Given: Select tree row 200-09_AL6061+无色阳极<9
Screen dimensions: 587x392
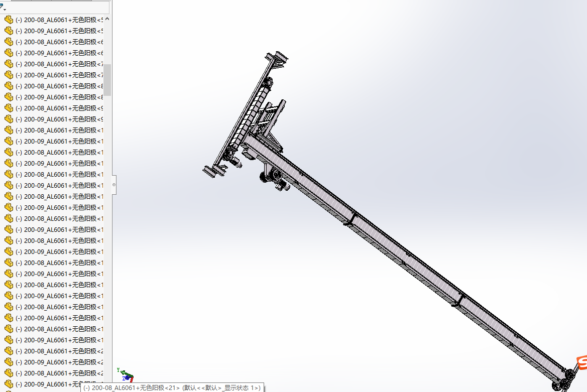Looking at the screenshot, I should [53, 119].
